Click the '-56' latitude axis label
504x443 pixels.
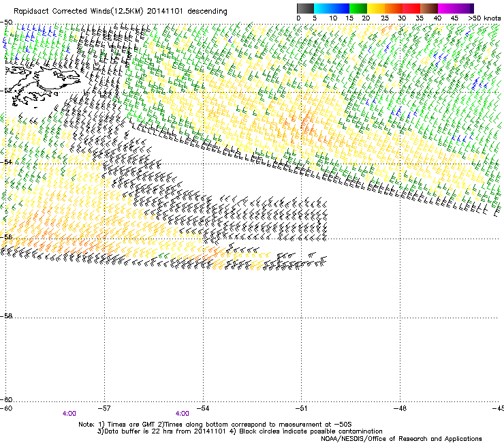pos(6,236)
